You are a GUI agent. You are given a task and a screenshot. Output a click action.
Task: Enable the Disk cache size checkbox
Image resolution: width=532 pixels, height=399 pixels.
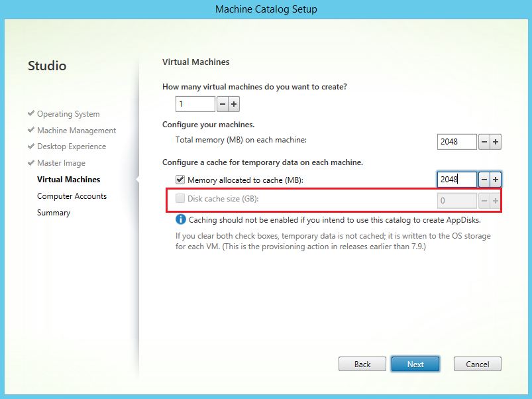(179, 197)
